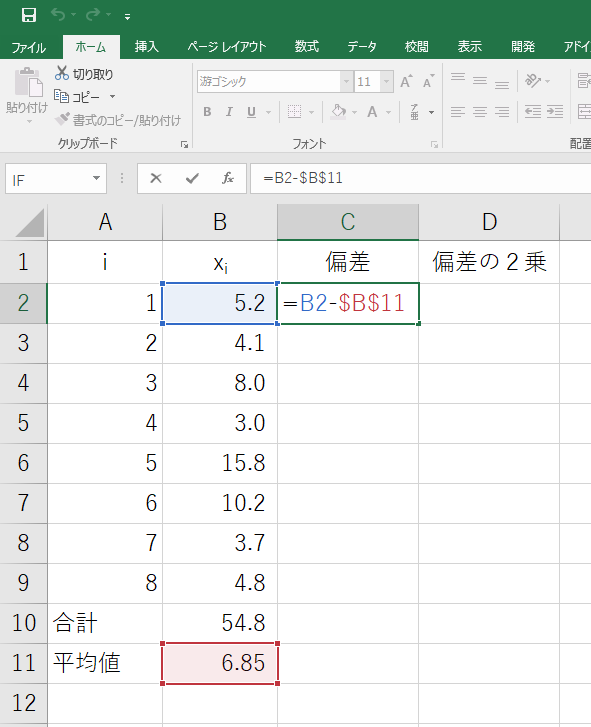Click the align left icon

(x=458, y=112)
